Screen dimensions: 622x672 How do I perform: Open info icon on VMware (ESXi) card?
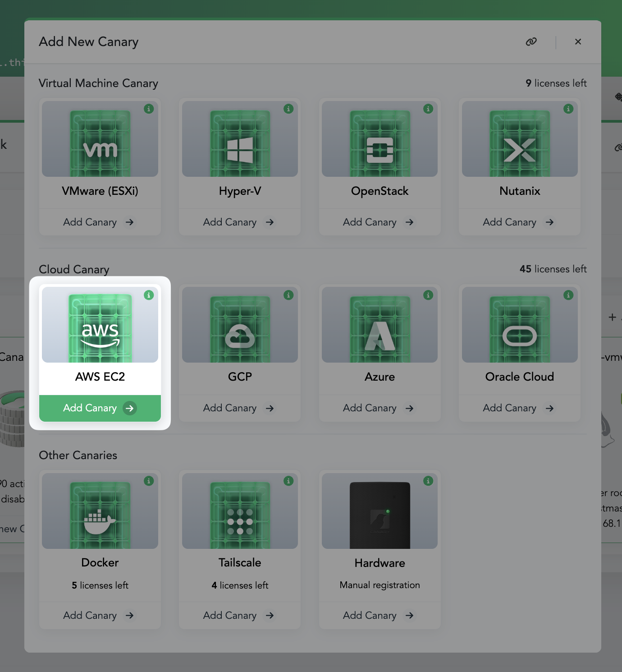(x=149, y=109)
